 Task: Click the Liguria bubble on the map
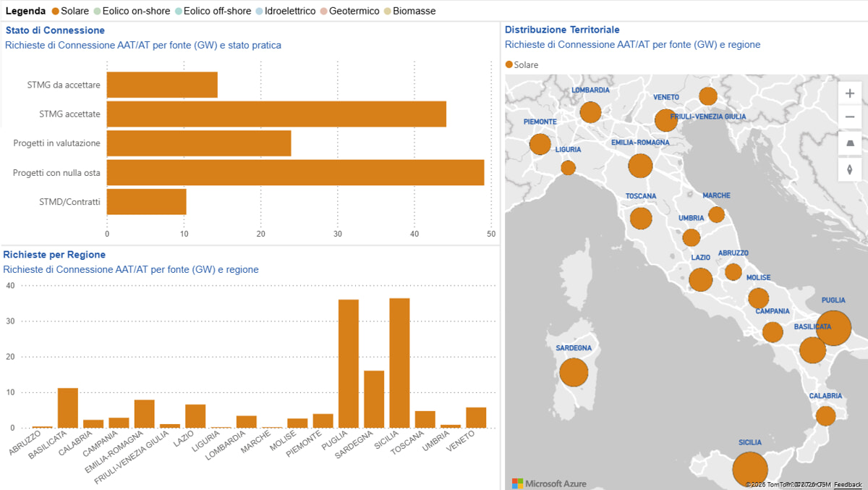pyautogui.click(x=569, y=168)
